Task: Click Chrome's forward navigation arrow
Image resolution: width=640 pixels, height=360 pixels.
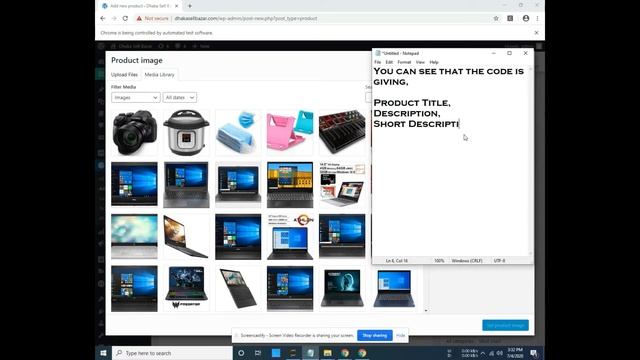Action: tap(114, 18)
